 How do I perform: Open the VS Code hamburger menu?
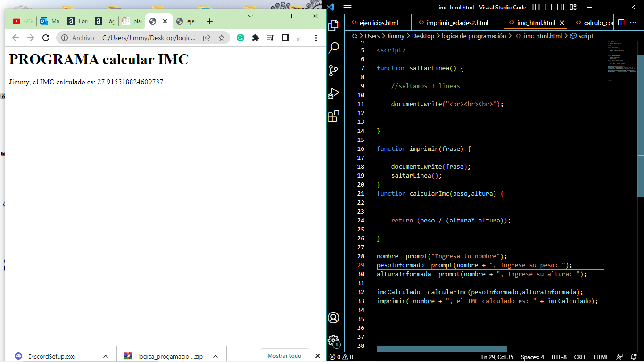(x=347, y=7)
